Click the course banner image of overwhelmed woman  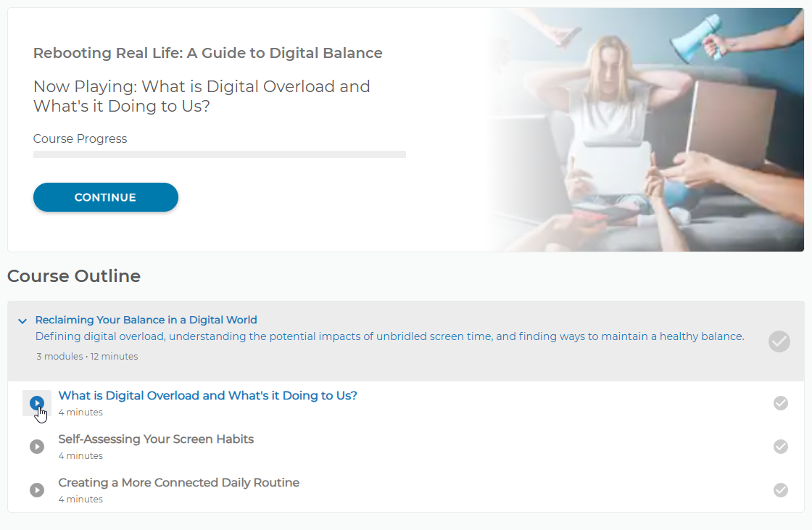pos(645,130)
